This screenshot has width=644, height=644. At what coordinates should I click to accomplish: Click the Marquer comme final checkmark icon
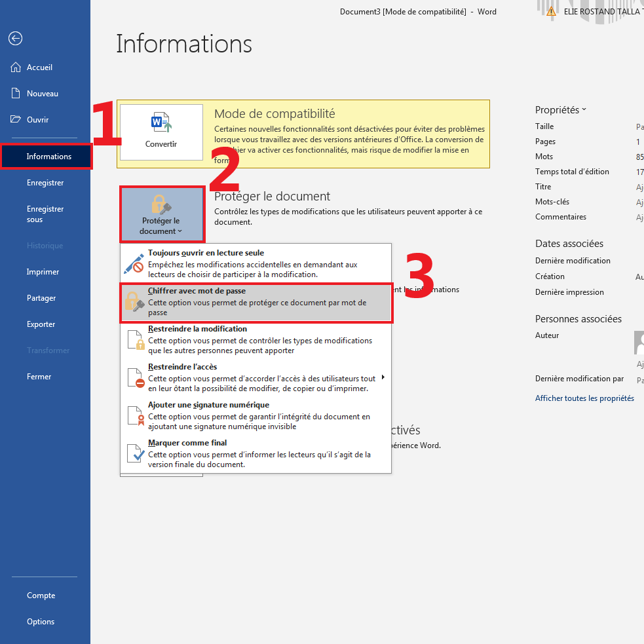(134, 453)
